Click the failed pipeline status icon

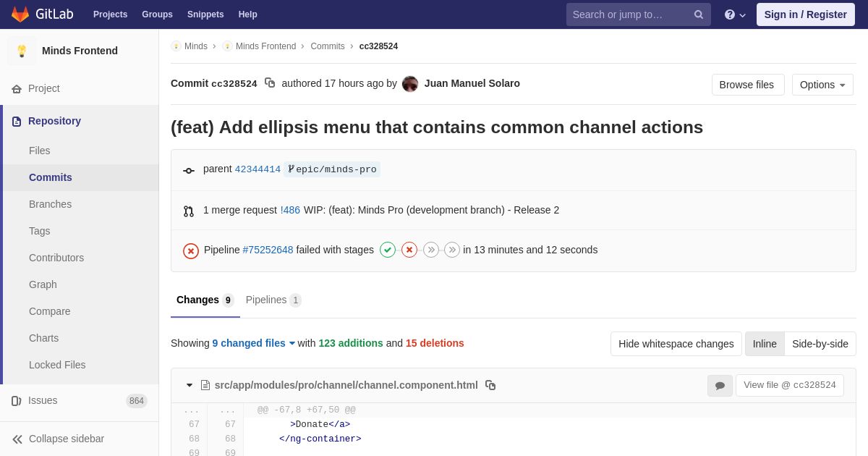(x=191, y=250)
